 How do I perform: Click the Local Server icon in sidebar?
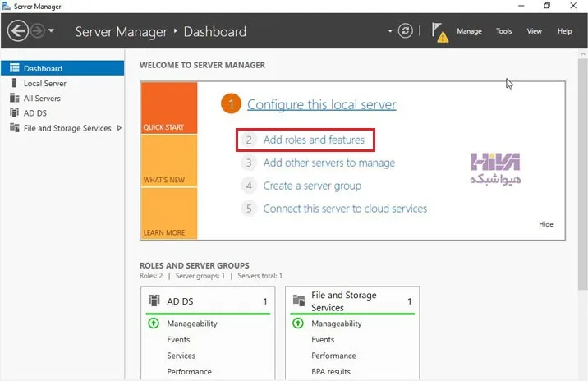tap(14, 83)
